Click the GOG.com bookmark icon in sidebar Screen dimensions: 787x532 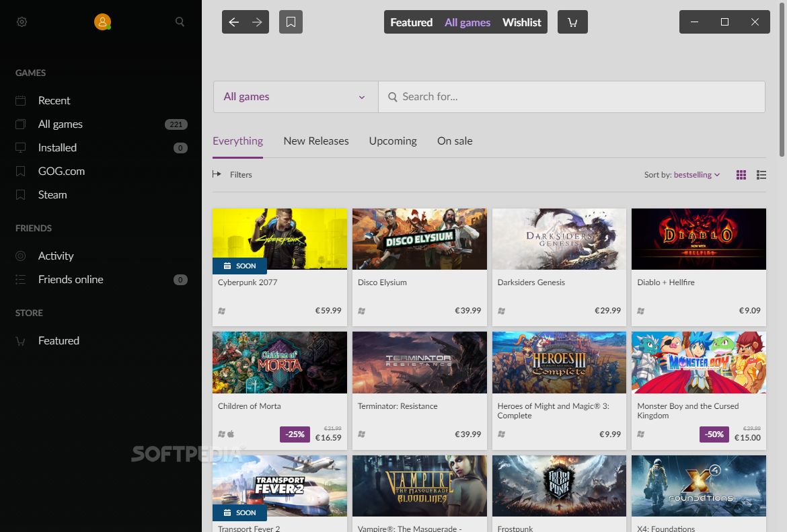(x=21, y=171)
